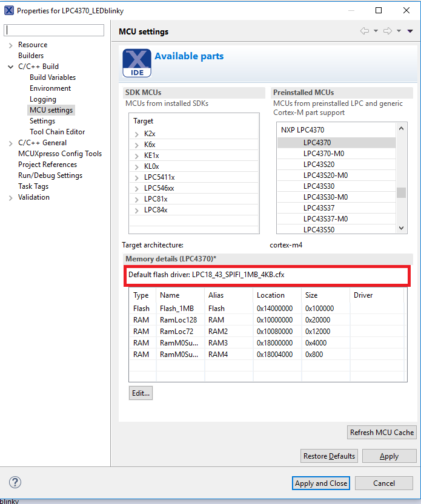Image resolution: width=421 pixels, height=504 pixels.
Task: Select LPC43S50 in the MCU list
Action: (x=336, y=229)
